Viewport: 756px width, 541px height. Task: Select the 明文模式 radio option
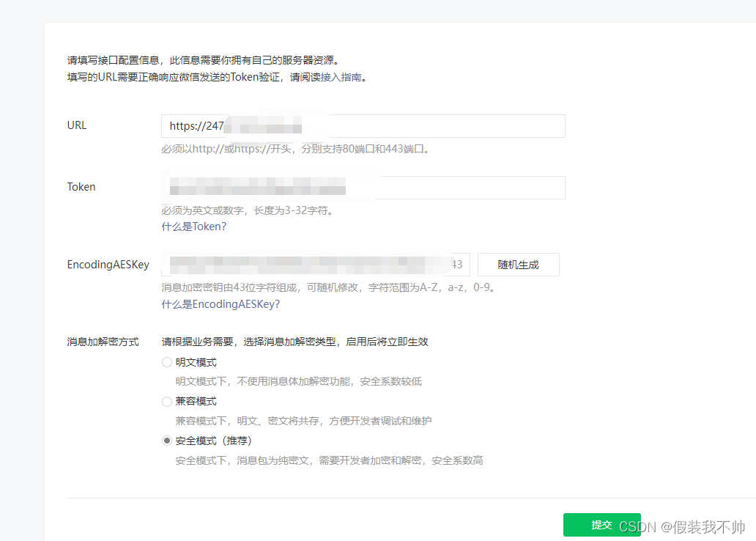(167, 362)
